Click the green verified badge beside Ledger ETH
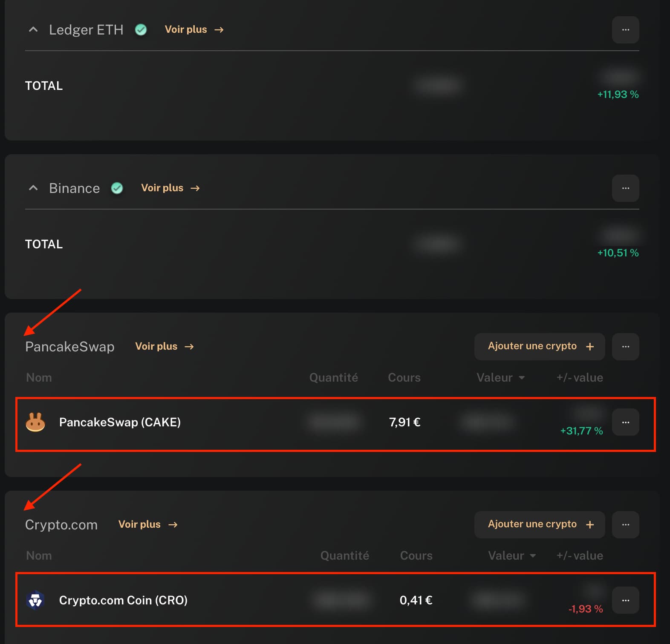 tap(141, 30)
